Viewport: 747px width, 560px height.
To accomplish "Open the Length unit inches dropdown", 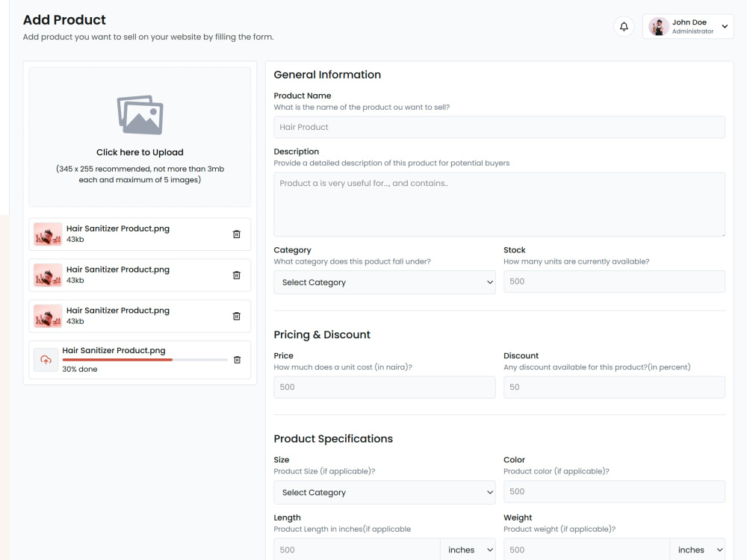I will (468, 550).
